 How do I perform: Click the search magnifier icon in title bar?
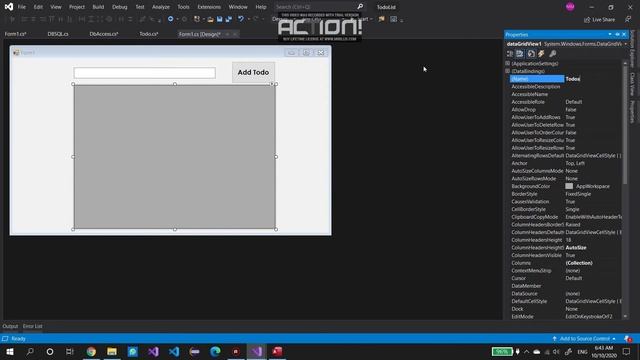click(x=360, y=7)
